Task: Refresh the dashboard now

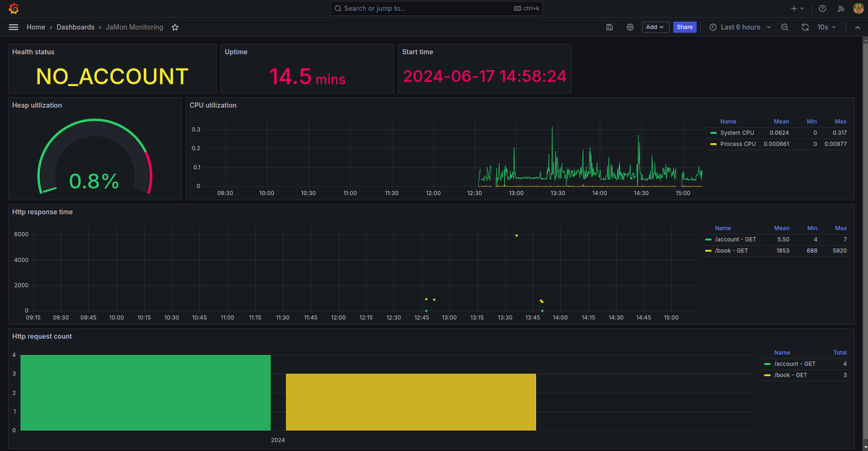Action: 805,27
